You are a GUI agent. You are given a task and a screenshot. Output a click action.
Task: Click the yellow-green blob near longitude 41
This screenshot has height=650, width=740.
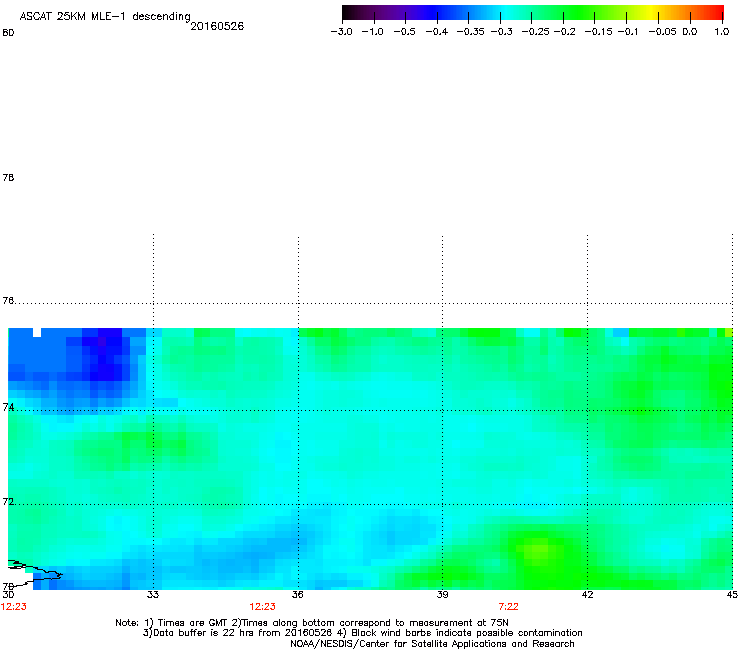pyautogui.click(x=538, y=550)
